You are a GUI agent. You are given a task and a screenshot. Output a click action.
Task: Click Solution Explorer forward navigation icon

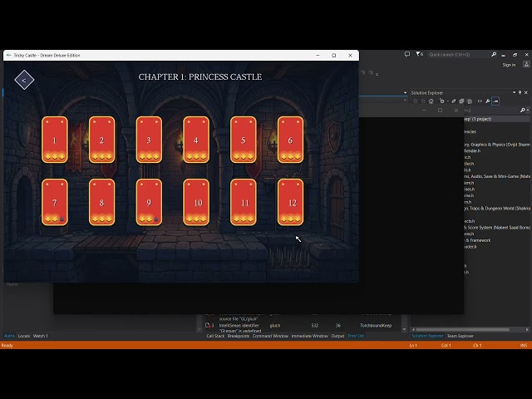[423, 101]
